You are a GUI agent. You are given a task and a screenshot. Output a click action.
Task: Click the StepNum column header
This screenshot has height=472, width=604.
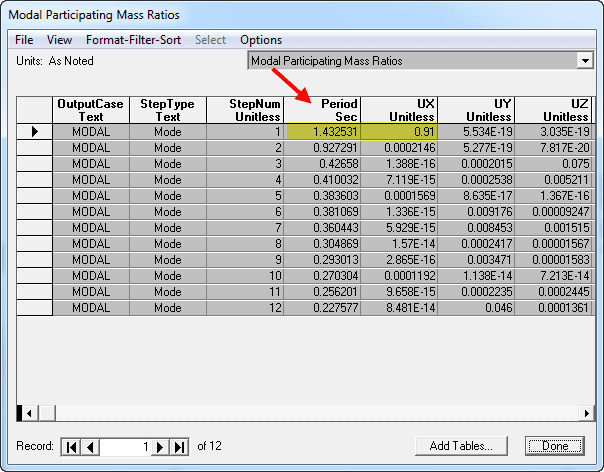click(245, 110)
